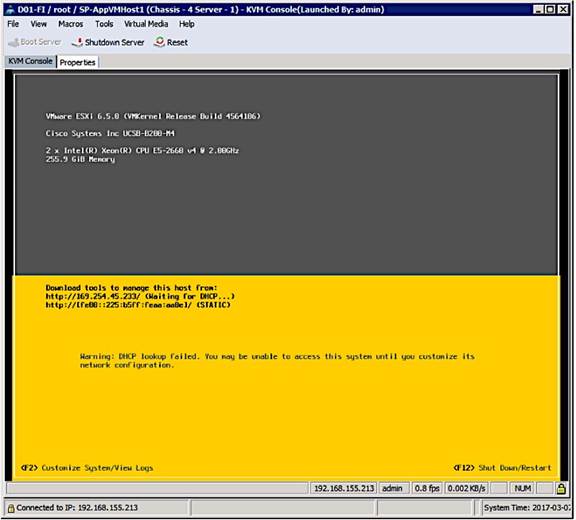Viewport: 576px width, 520px height.
Task: Click the Shutdown Server red arrow icon
Action: point(77,42)
